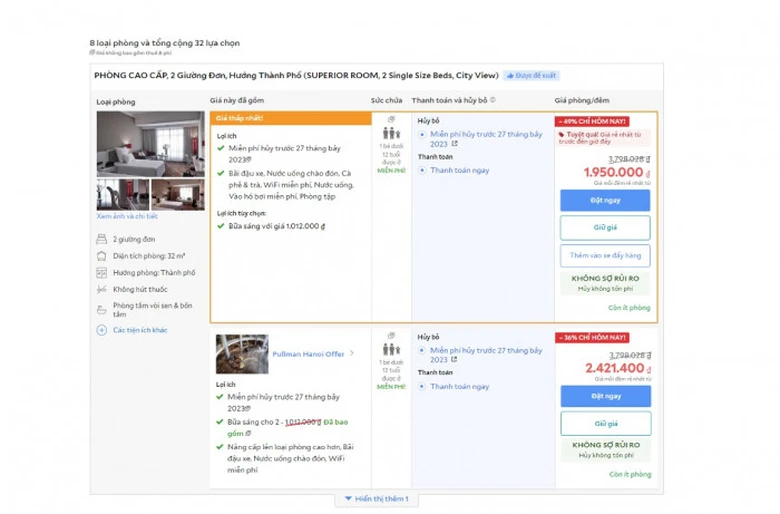Select 'Miễn phí hủy' radio in first offer
This screenshot has height=514, width=780.
click(x=422, y=134)
